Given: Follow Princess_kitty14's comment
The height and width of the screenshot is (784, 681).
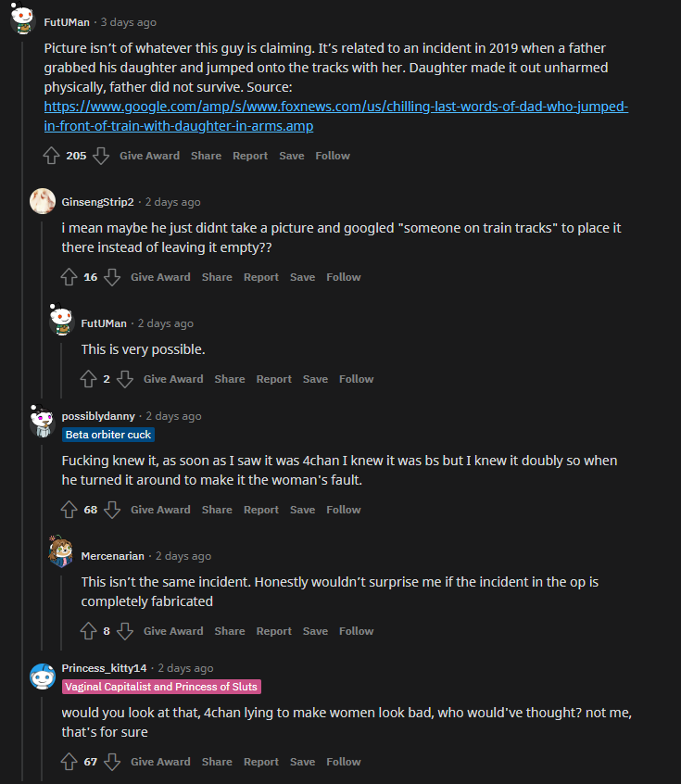Looking at the screenshot, I should [x=344, y=762].
